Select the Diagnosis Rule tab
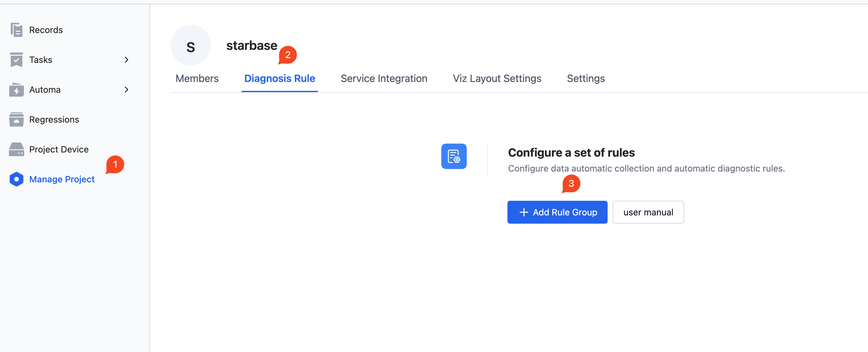Screen dimensions: 868x352 tap(280, 78)
